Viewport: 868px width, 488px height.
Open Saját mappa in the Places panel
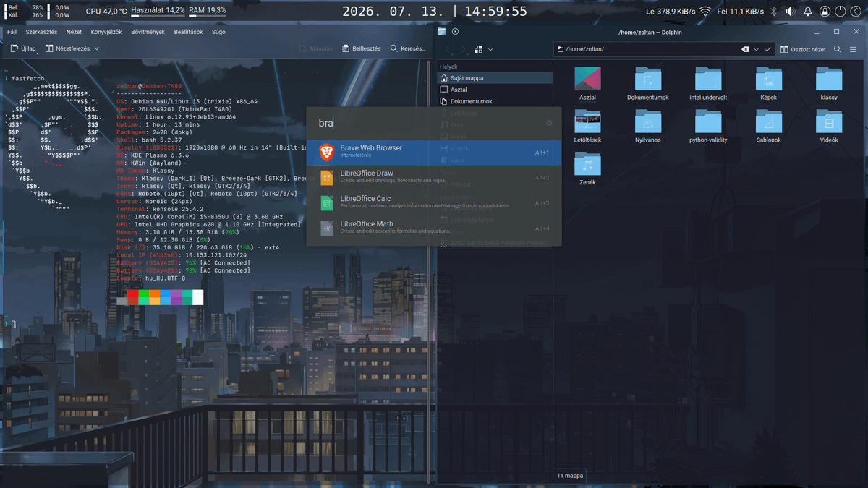pos(495,77)
